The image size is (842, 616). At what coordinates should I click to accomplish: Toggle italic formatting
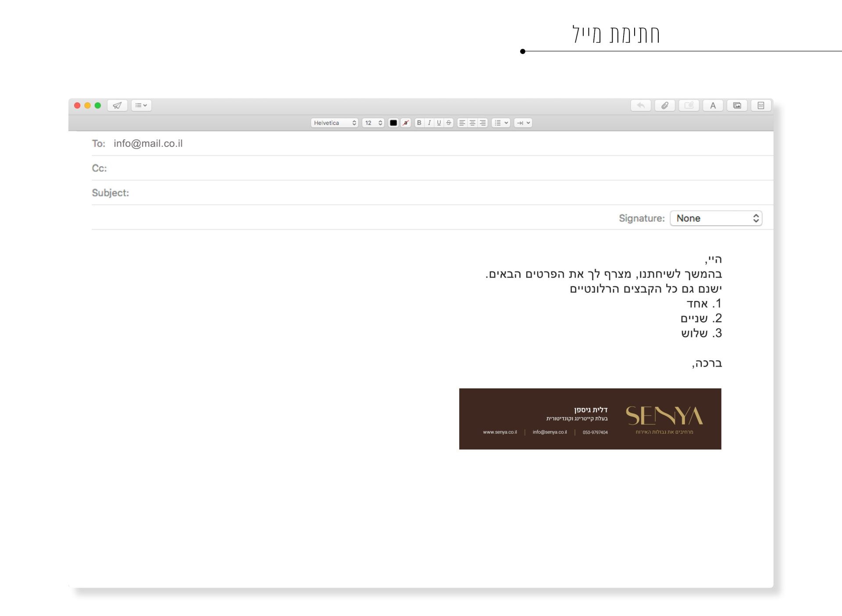(429, 123)
